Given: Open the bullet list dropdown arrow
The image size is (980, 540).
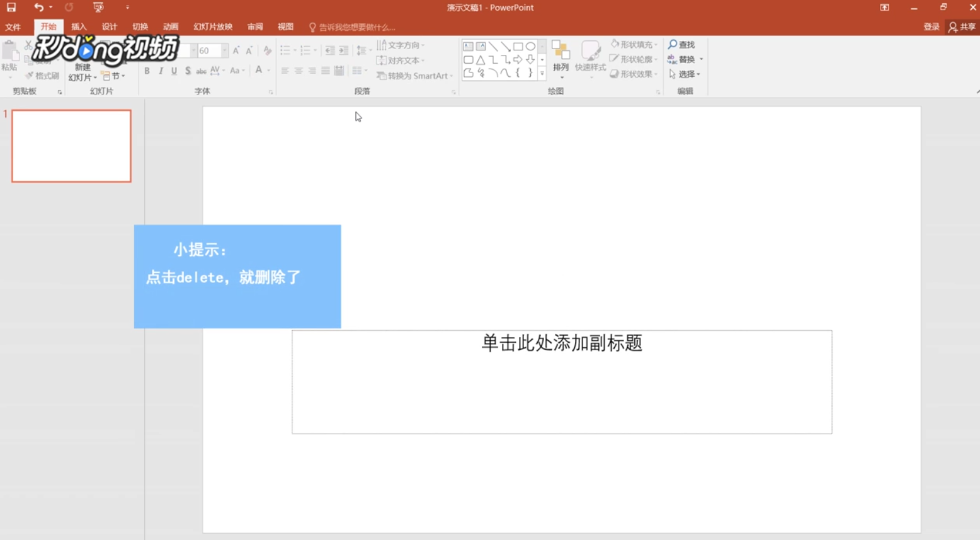Looking at the screenshot, I should pyautogui.click(x=295, y=49).
